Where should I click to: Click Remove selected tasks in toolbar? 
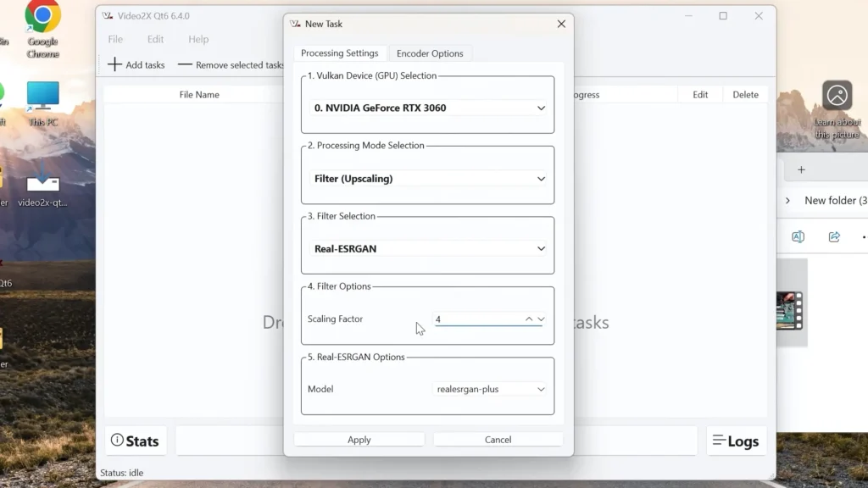[x=231, y=64]
